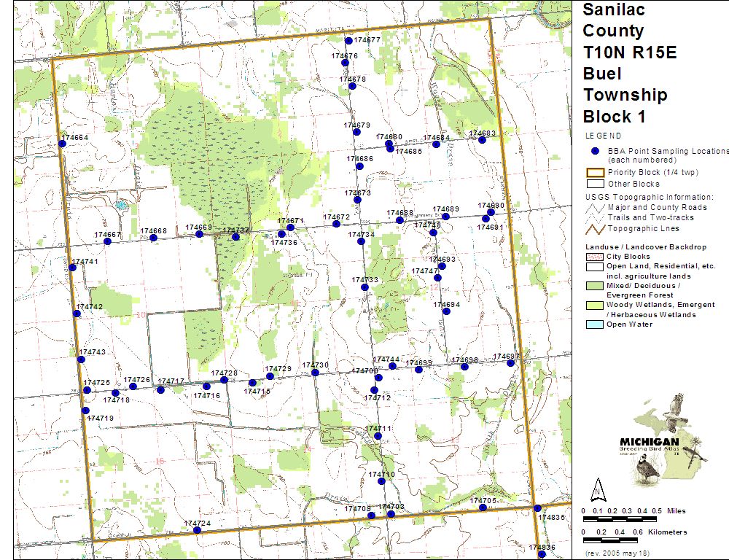Click the Priority Block legend symbol
The image size is (729, 560).
pos(595,173)
